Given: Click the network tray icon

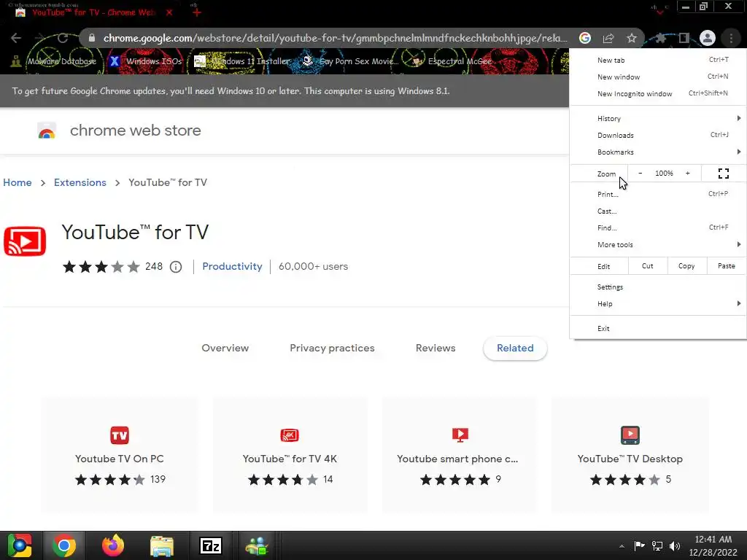Looking at the screenshot, I should click(657, 545).
